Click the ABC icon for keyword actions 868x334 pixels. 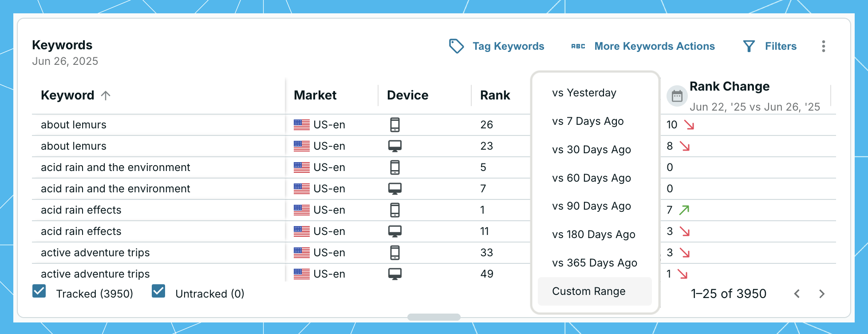point(578,46)
